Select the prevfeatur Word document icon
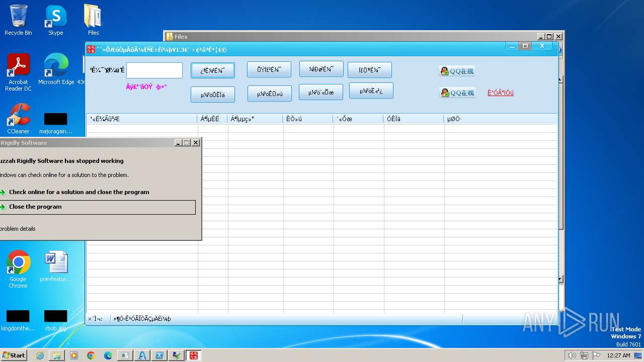Screen dimensions: 644x362 (56, 266)
